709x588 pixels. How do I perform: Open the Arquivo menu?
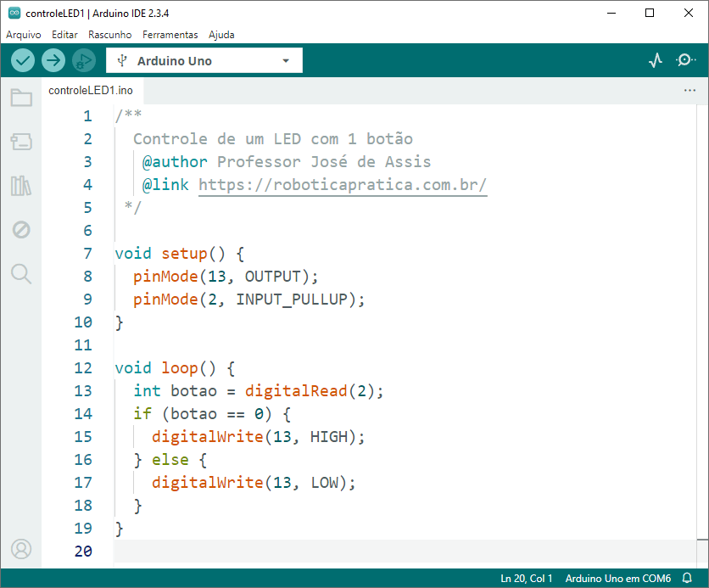point(24,35)
